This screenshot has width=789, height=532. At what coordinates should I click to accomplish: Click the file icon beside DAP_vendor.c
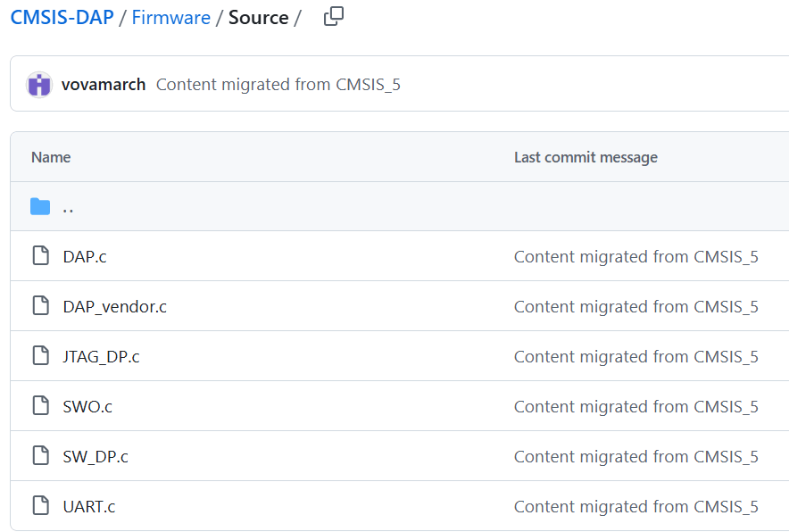coord(40,306)
